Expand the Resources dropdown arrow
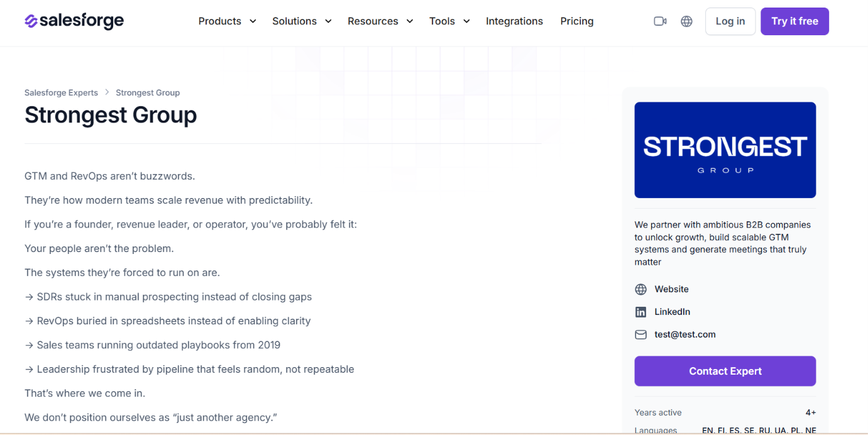 click(x=410, y=21)
